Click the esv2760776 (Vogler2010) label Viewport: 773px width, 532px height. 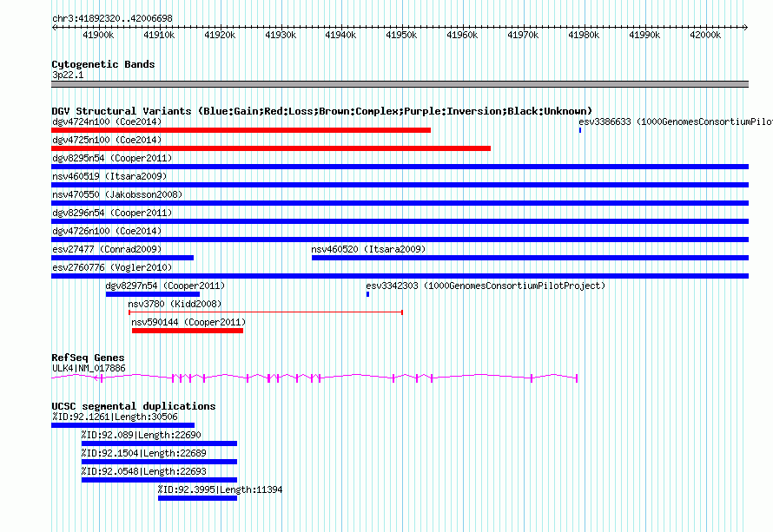112,267
